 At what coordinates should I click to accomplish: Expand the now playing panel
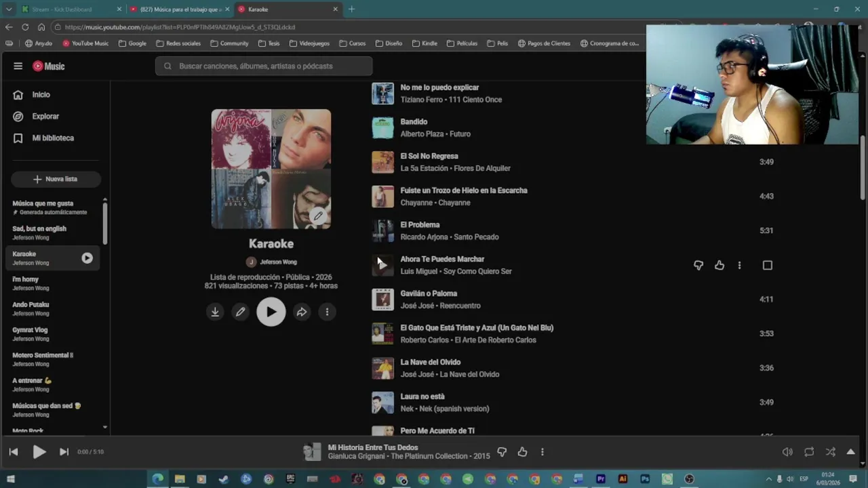[x=851, y=451]
